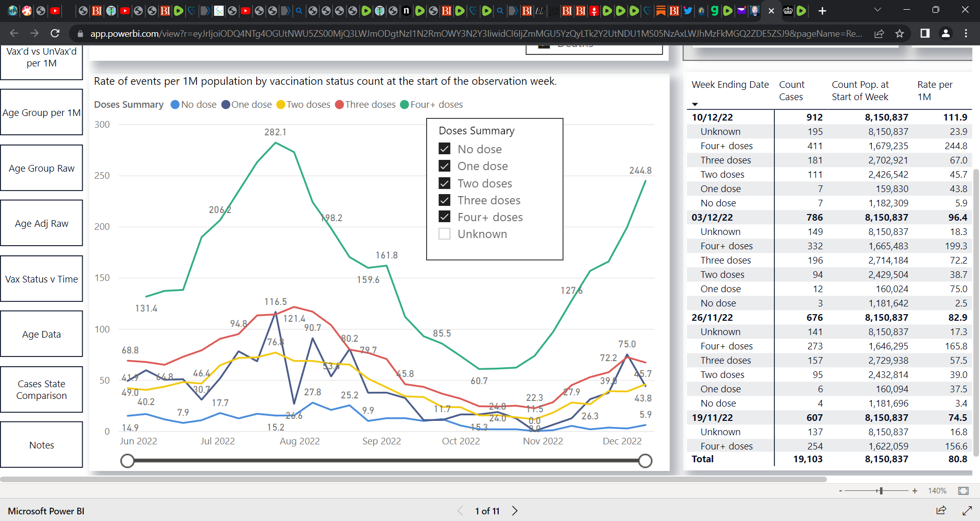This screenshot has height=521, width=980.
Task: Open the browser tab search chevron
Action: (877, 10)
